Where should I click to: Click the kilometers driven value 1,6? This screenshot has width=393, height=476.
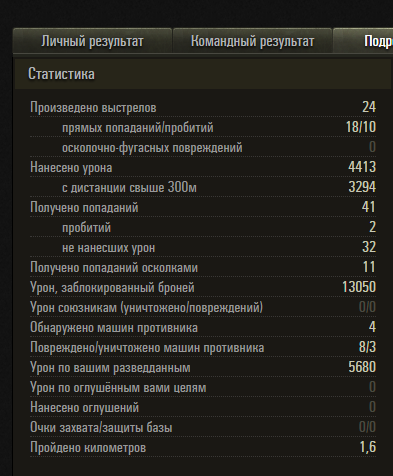(368, 447)
